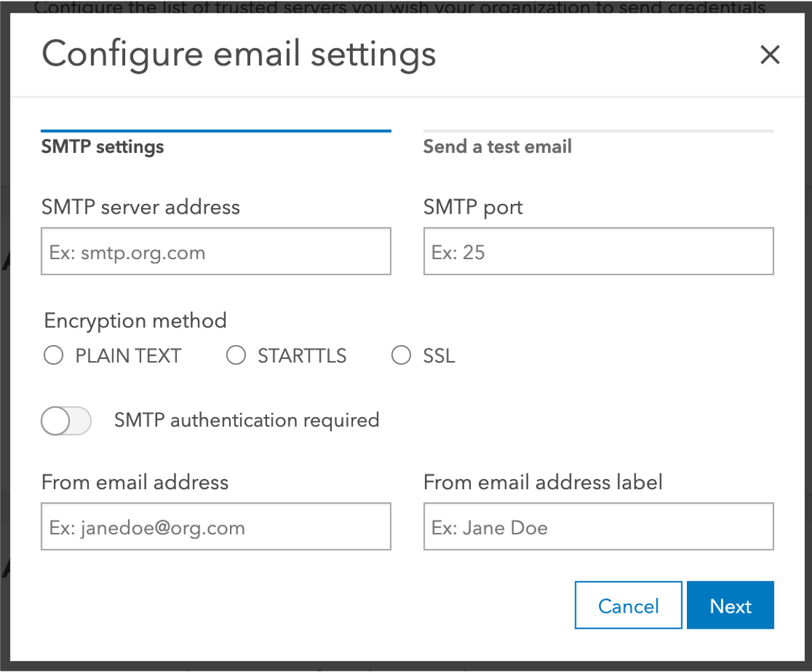Close the Configure email settings dialog
Image resolution: width=812 pixels, height=672 pixels.
pyautogui.click(x=769, y=54)
